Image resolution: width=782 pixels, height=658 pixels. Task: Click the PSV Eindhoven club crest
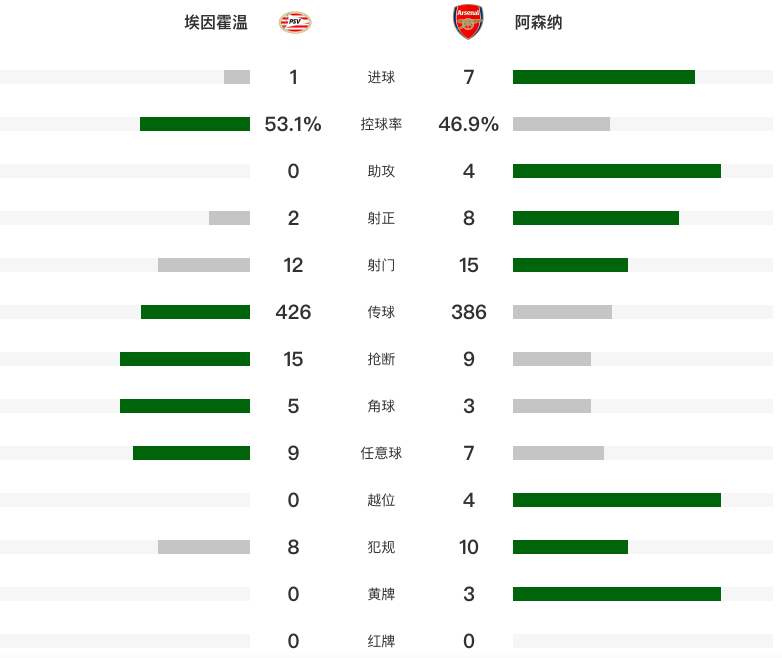coord(295,22)
